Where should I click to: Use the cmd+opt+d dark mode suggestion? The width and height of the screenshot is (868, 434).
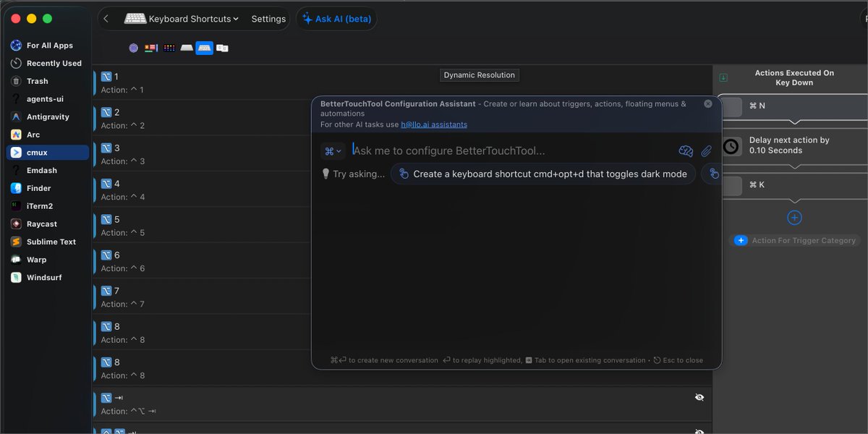point(543,174)
